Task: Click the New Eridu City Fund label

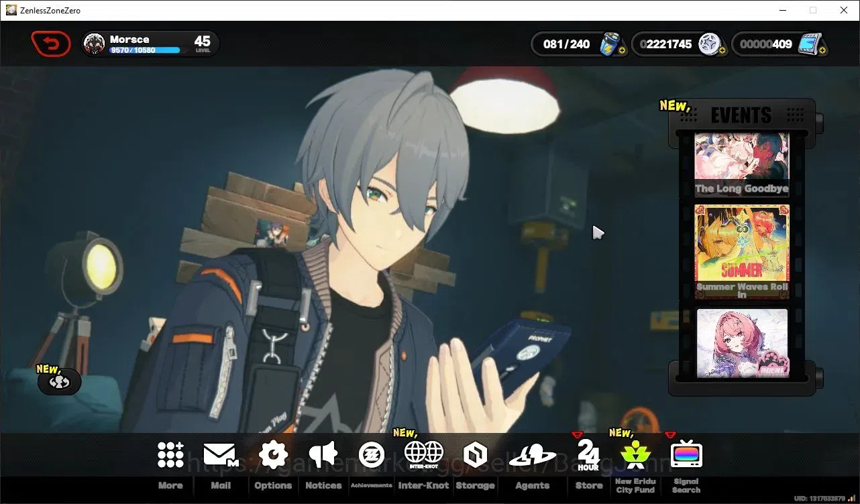Action: coord(635,485)
